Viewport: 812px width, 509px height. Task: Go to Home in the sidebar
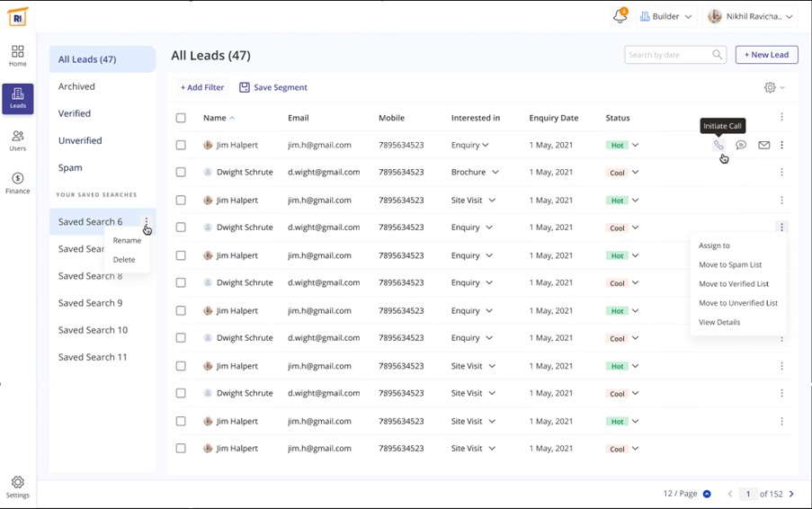coord(18,56)
